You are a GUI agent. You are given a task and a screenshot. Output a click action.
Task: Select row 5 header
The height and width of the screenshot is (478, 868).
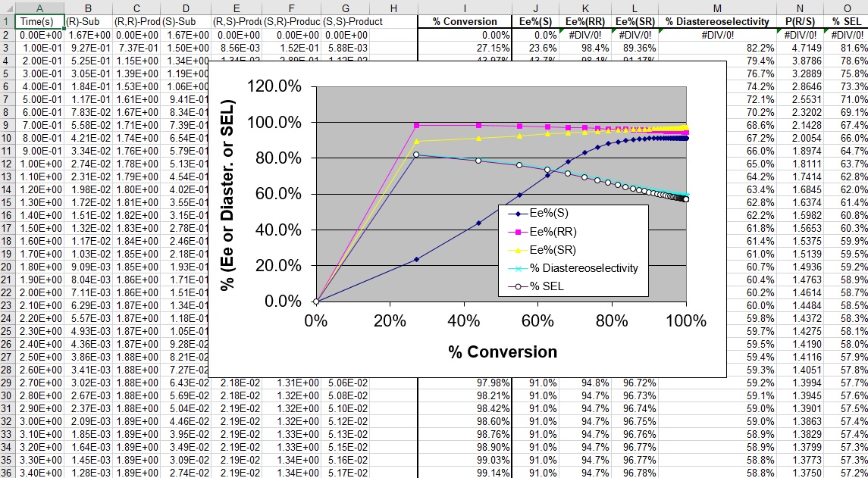click(8, 73)
